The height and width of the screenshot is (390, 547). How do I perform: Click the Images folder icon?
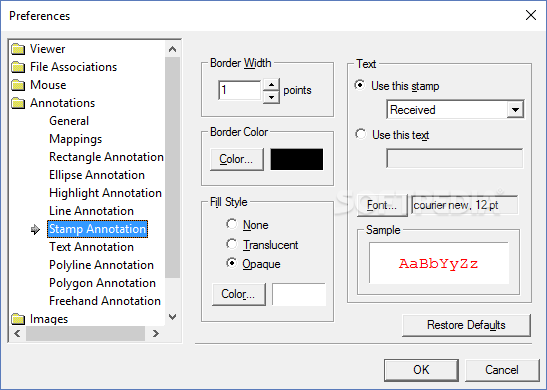(18, 319)
